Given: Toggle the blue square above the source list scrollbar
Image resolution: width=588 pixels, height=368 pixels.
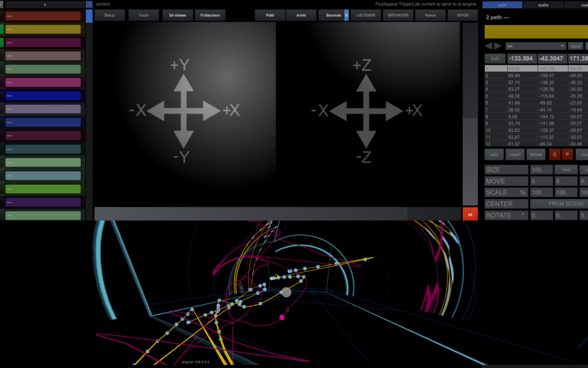Looking at the screenshot, I should 89,4.
